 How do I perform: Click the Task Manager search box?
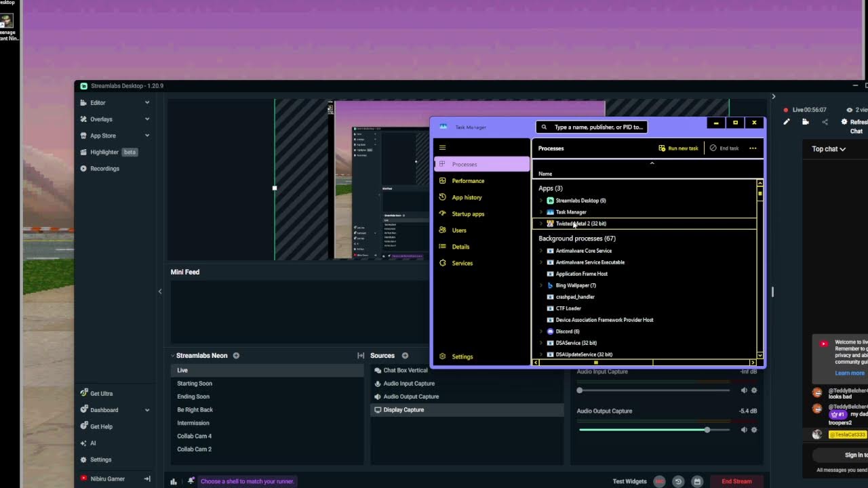pyautogui.click(x=591, y=127)
